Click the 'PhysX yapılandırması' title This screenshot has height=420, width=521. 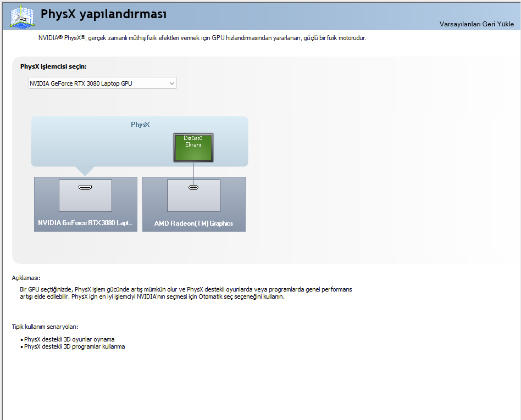(103, 14)
